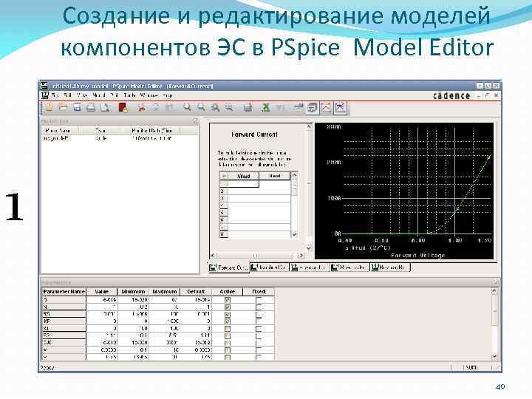The image size is (532, 399).
Task: Click the second magnifier zoom icon
Action: [x=201, y=108]
